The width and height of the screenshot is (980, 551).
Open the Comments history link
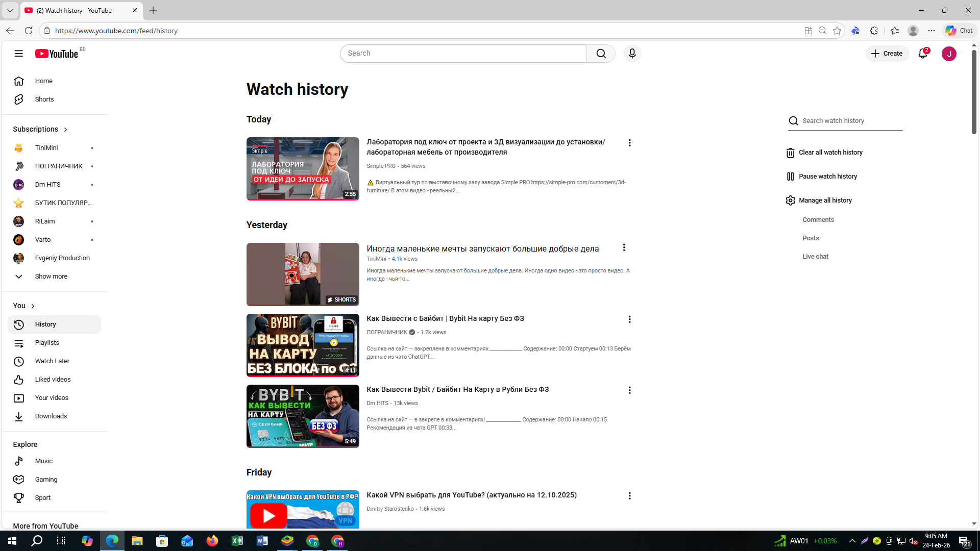tap(818, 220)
